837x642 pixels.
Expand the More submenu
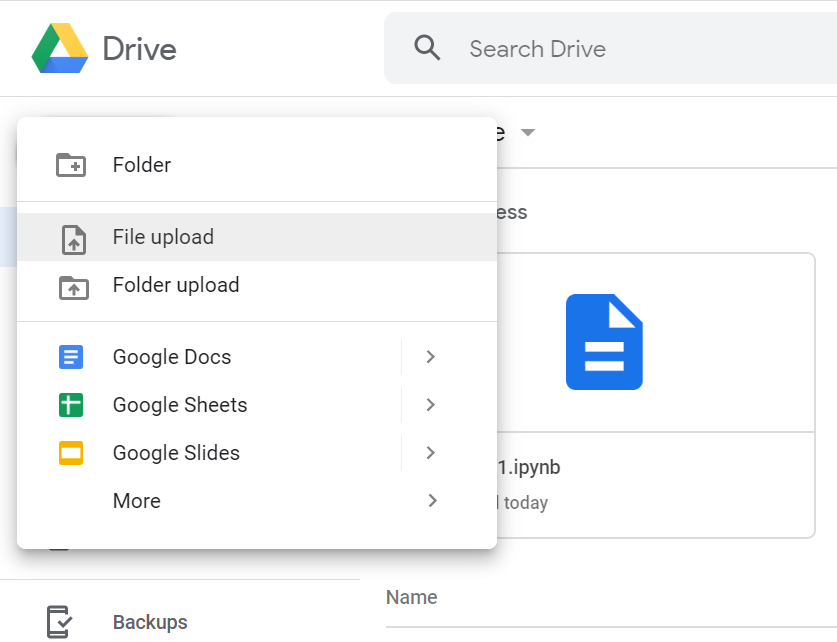coord(432,501)
